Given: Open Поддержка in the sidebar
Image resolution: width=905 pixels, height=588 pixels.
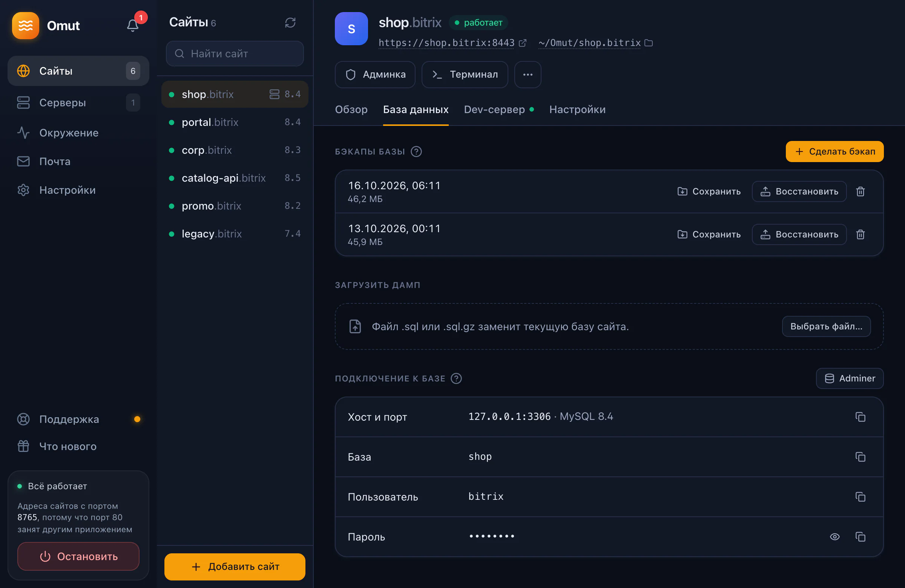Looking at the screenshot, I should 78,419.
